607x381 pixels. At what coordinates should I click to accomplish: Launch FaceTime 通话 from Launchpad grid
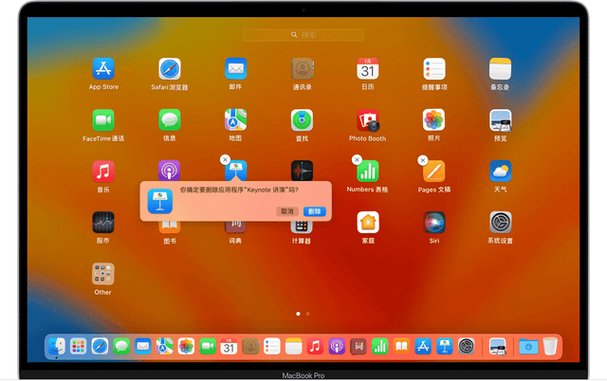coord(103,120)
